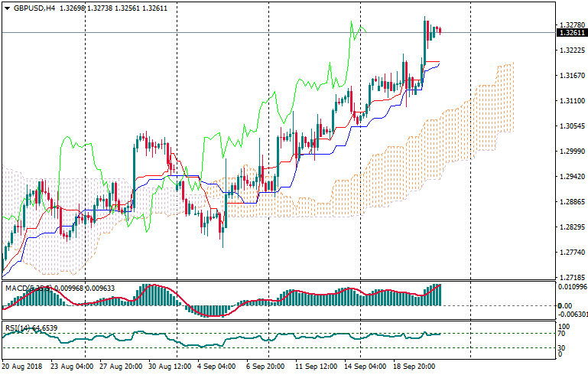Click the GBPUSD,H4 chart symbol label
The height and width of the screenshot is (375, 588).
[x=34, y=8]
